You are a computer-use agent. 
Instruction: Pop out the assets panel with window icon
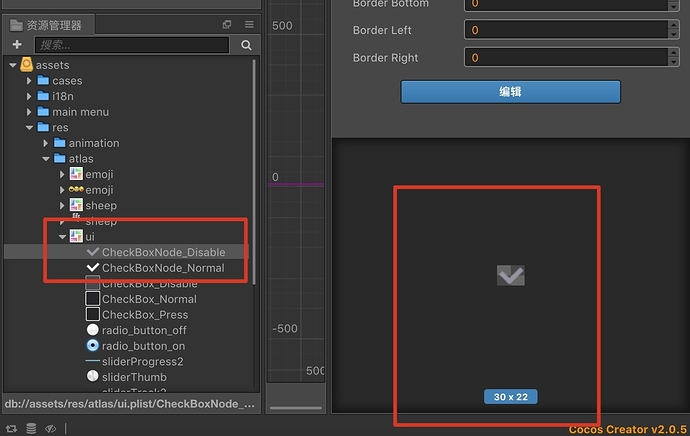click(227, 24)
